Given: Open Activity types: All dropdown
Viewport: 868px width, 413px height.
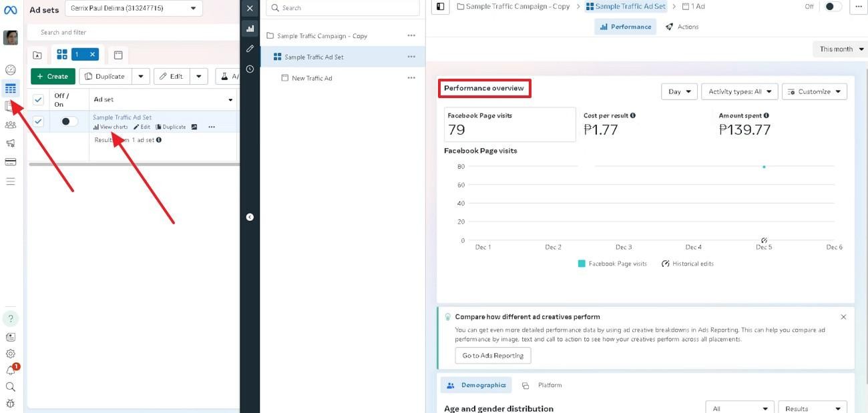Looking at the screenshot, I should pyautogui.click(x=739, y=91).
